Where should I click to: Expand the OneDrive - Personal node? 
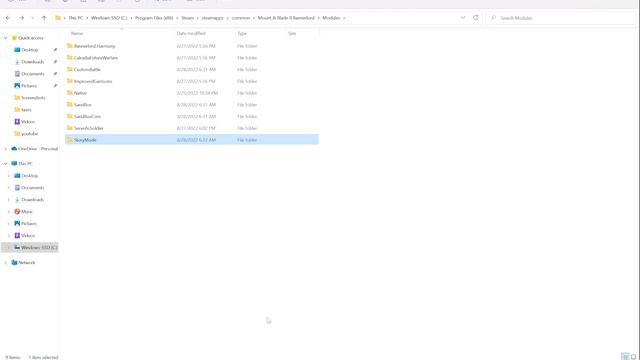coord(6,149)
